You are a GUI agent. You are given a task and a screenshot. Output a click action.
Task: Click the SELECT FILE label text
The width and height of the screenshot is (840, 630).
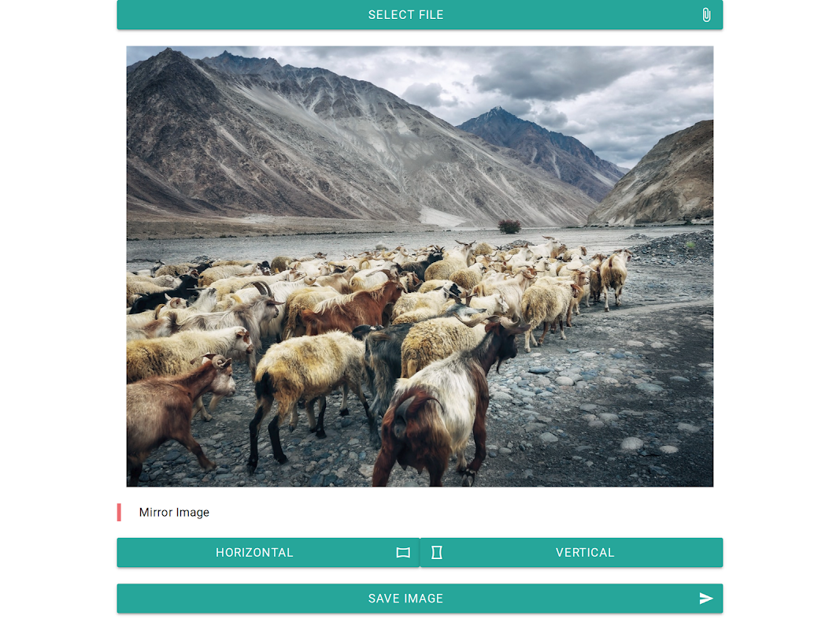pos(405,15)
